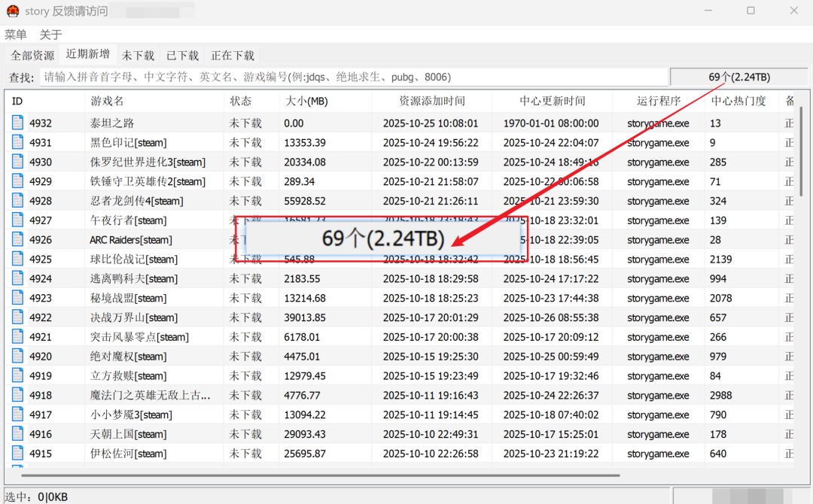
Task: Select the file icon for ID 4921
Action: (18, 337)
